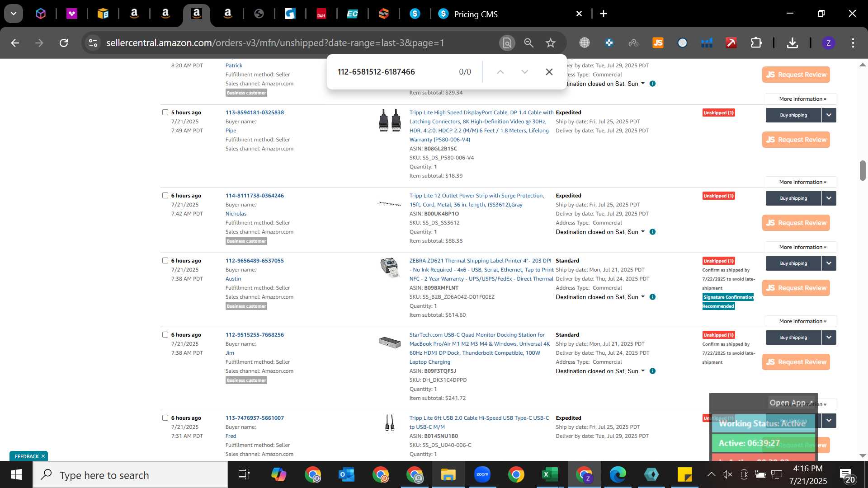
Task: Click Buy shipping for the StarTech dock order
Action: [x=793, y=338]
